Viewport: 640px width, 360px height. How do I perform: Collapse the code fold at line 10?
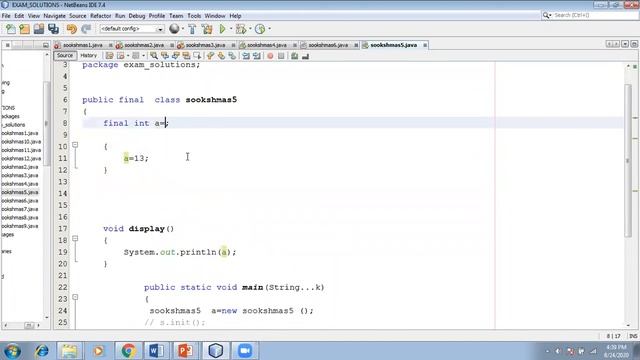pyautogui.click(x=75, y=145)
